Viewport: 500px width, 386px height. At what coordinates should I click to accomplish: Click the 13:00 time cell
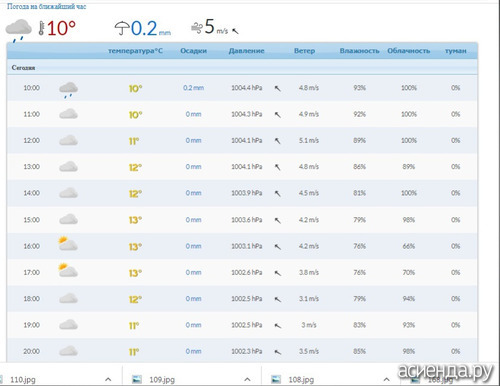click(x=32, y=167)
